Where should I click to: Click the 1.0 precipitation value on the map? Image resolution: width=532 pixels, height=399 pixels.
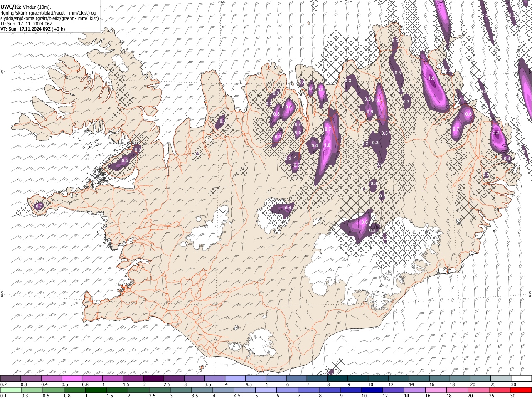327,145
